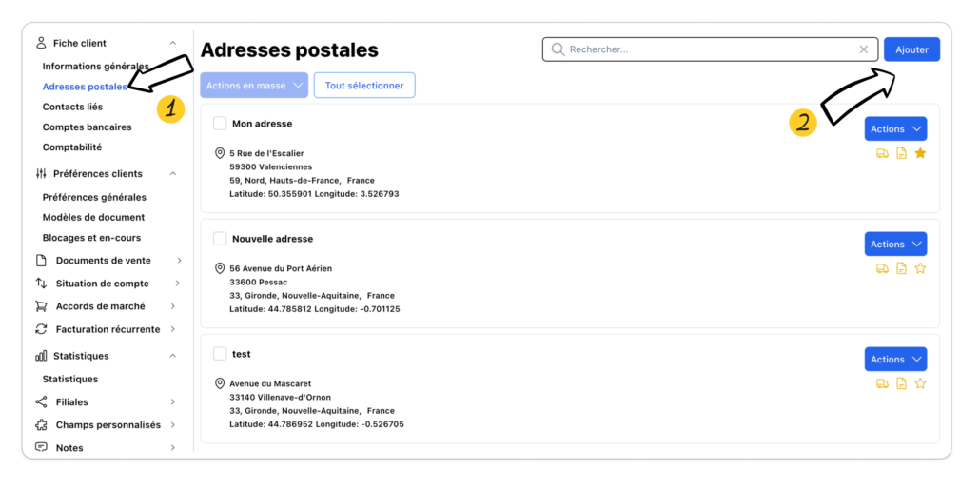Click the invoice document icon for test address
The image size is (980, 489).
(901, 383)
